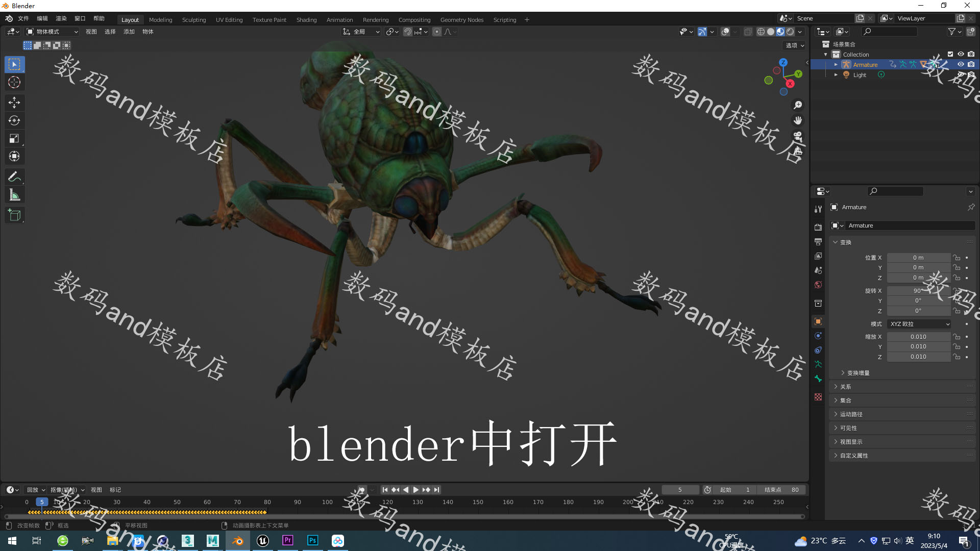Play the animation forward
The height and width of the screenshot is (551, 980).
coord(416,490)
